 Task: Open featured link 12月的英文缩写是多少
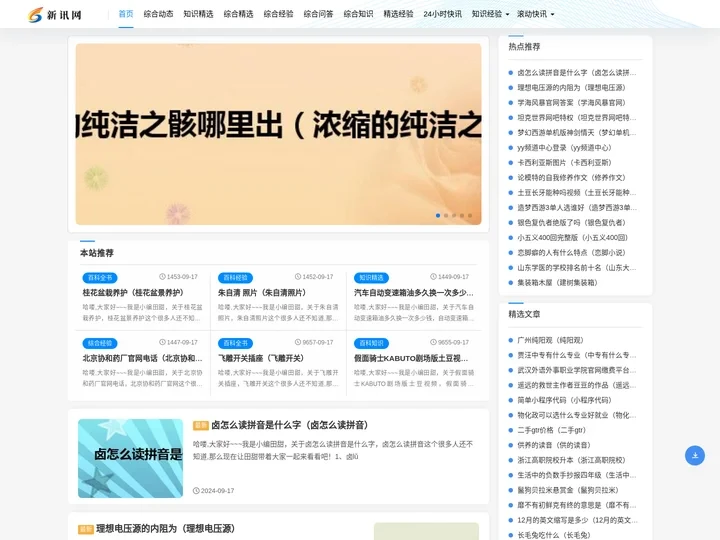click(577, 520)
